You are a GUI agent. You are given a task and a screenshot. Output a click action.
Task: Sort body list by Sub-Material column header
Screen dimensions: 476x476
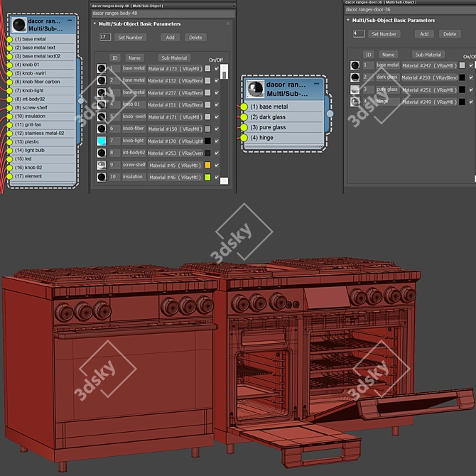[174, 58]
